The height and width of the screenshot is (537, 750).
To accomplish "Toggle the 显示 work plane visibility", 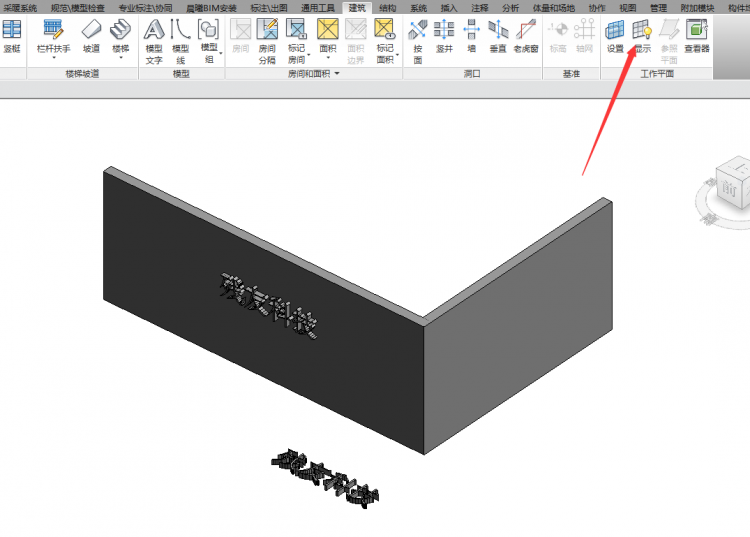I will [x=642, y=36].
